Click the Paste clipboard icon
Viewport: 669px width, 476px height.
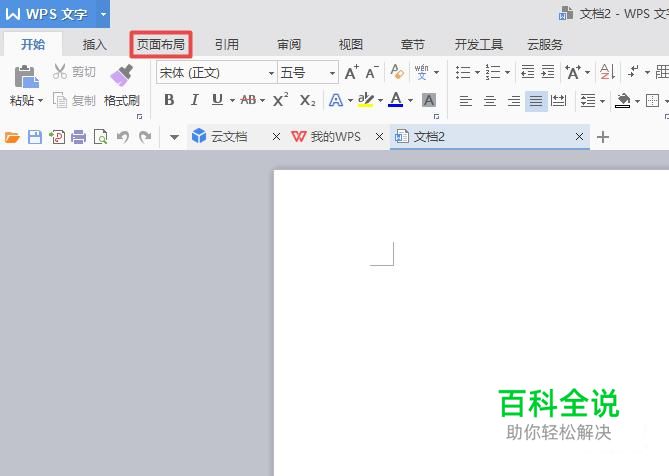pos(26,77)
